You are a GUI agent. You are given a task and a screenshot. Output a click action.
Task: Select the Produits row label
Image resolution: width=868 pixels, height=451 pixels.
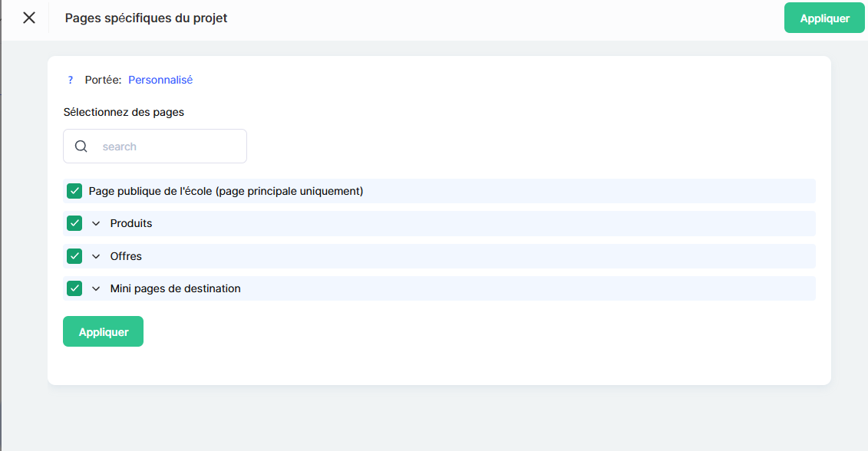click(131, 224)
